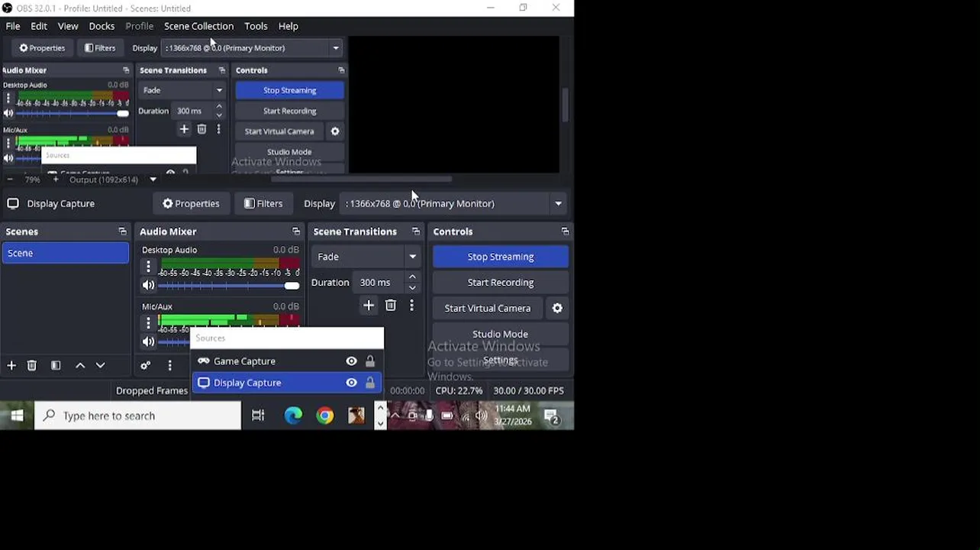Toggle lock on Game Capture source
This screenshot has width=980, height=550.
tap(370, 361)
